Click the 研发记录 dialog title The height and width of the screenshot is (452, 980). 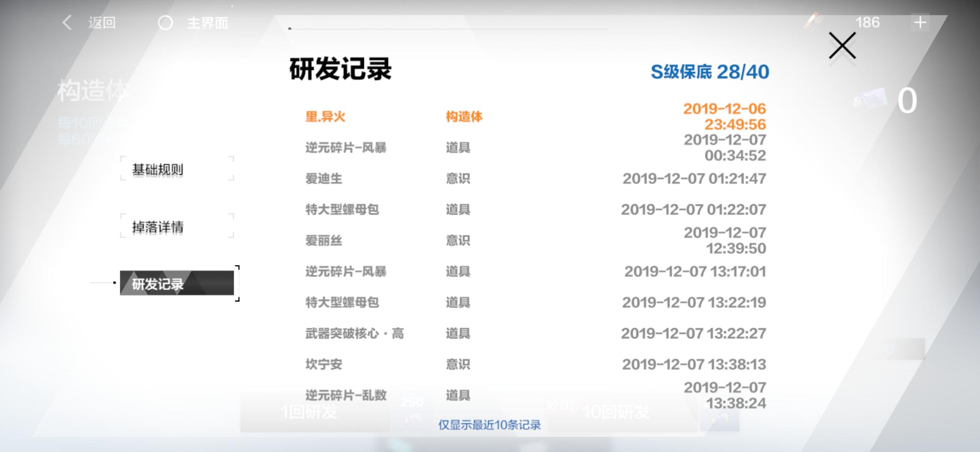(340, 69)
